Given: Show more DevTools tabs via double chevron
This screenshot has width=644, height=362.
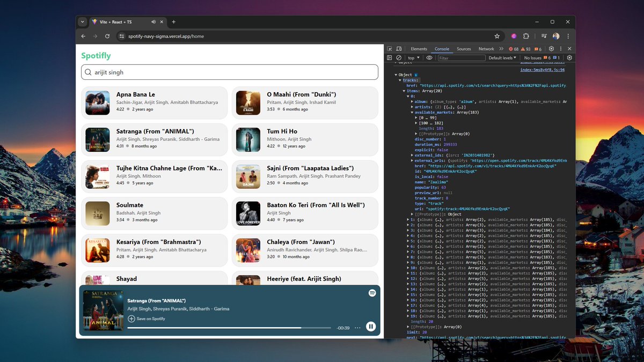Looking at the screenshot, I should (501, 49).
